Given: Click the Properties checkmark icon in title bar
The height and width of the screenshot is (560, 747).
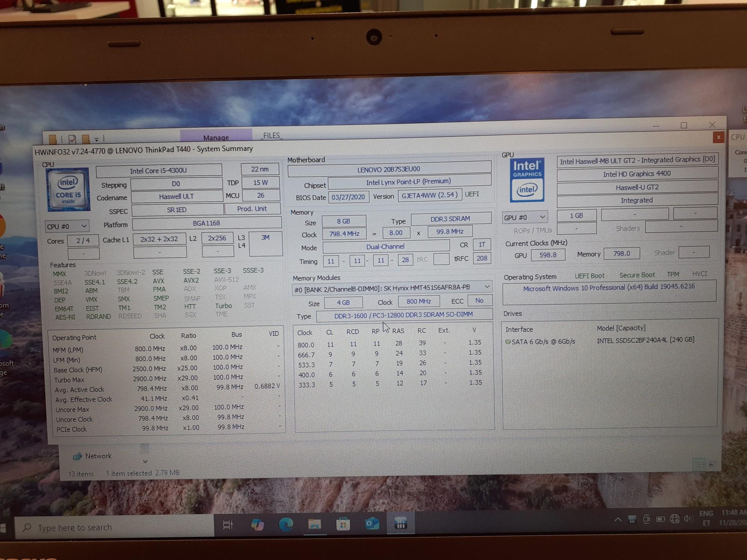Looking at the screenshot, I should (72, 139).
